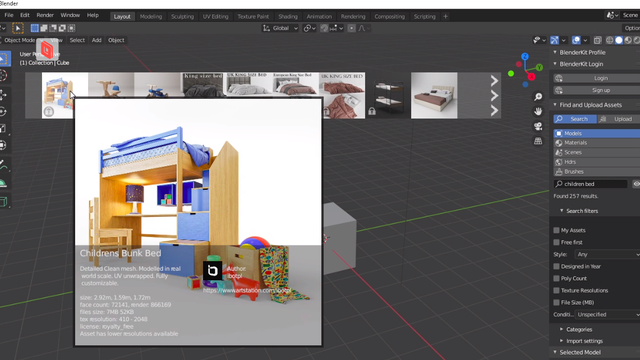Select wireframe viewport shading icon
The image size is (640, 360).
click(610, 40)
